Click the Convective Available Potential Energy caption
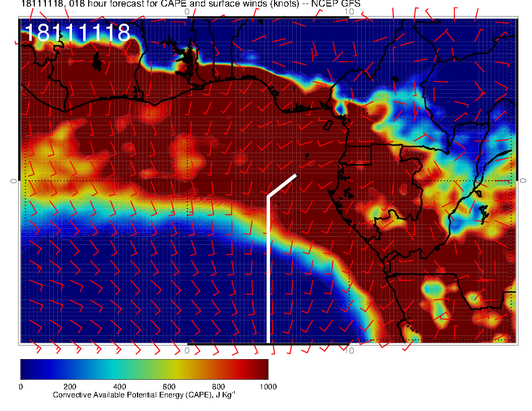The image size is (532, 411). (144, 395)
